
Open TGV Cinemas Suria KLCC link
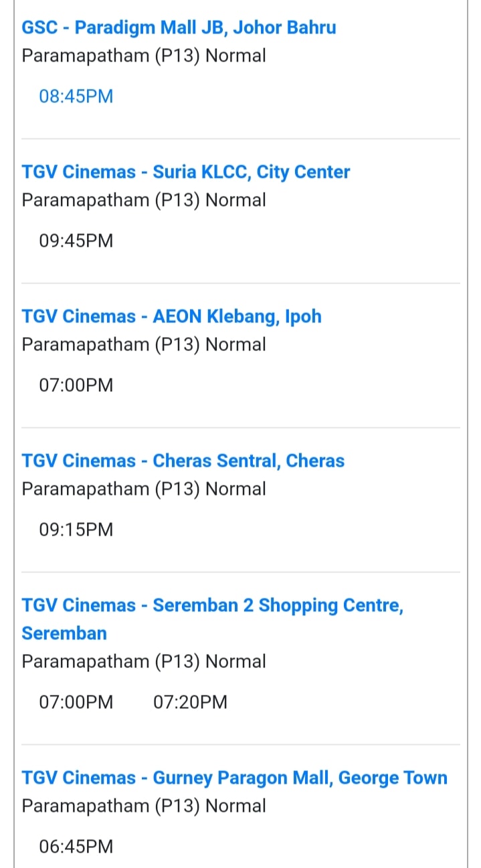click(x=186, y=172)
